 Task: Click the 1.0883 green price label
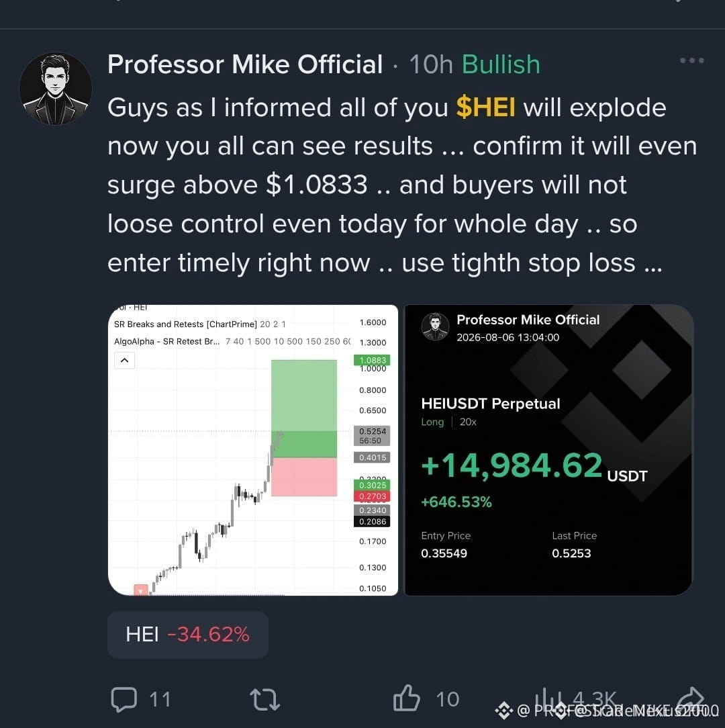(x=373, y=360)
